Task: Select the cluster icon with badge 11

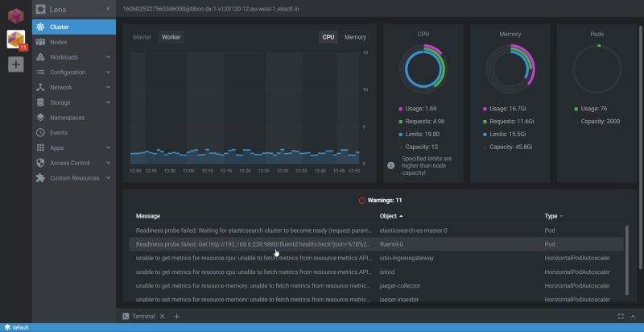Action: point(16,39)
